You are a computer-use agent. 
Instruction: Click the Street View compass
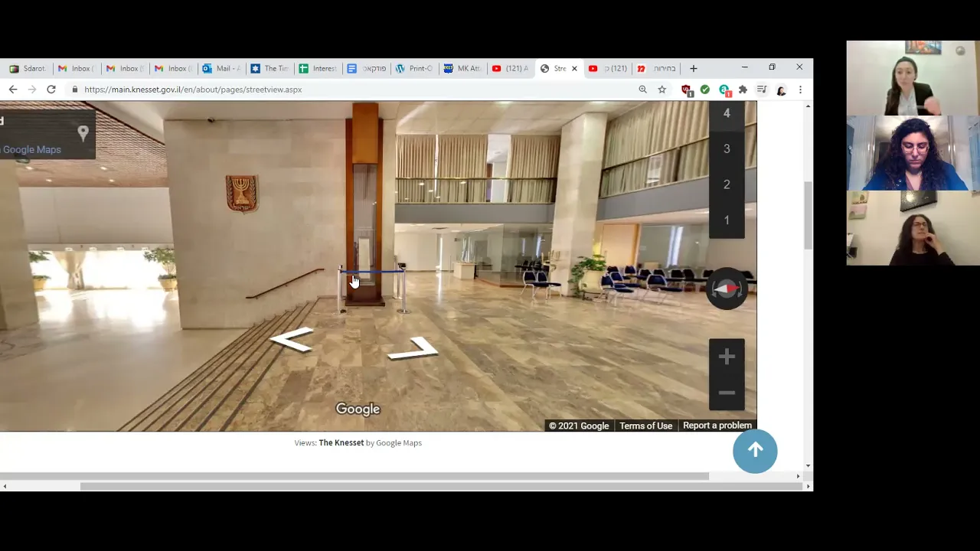tap(727, 289)
